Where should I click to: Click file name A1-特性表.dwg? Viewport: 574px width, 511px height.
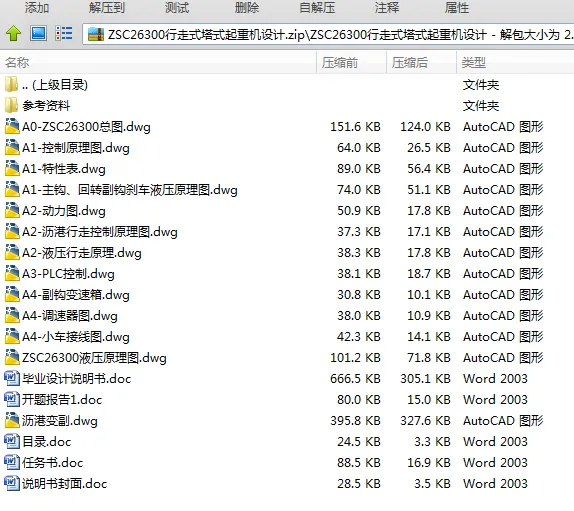64,169
